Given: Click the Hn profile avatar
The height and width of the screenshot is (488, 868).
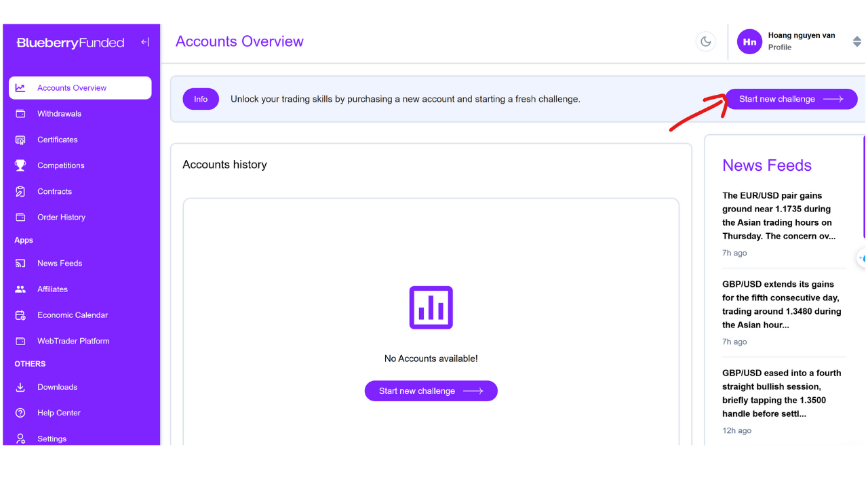Looking at the screenshot, I should point(749,42).
